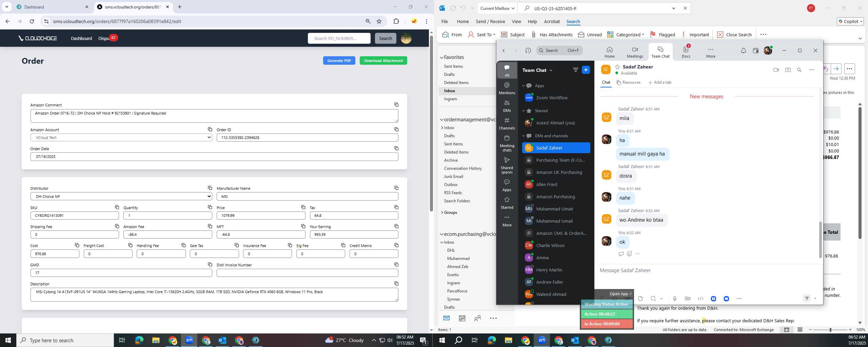
Task: Open Andrew Fuller chat in Zoom
Action: (556, 282)
